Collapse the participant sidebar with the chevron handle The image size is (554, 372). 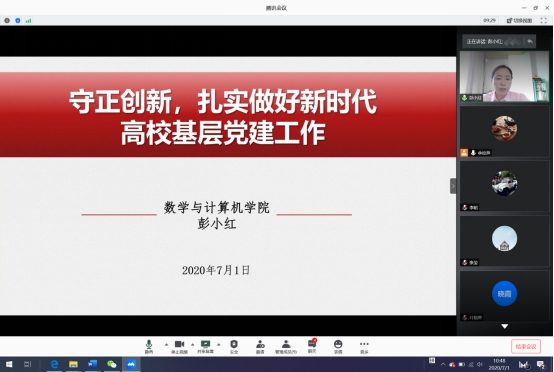point(453,186)
